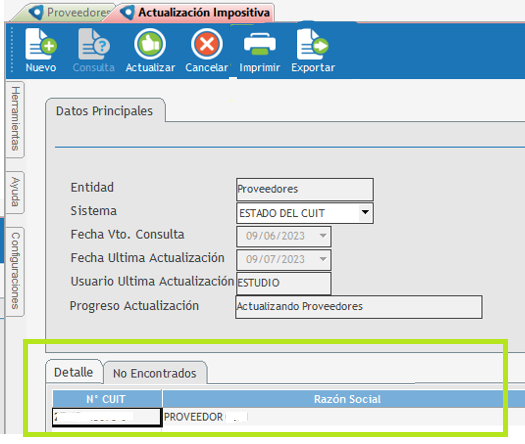Click the N° CUIT column header
This screenshot has height=444, width=525.
pyautogui.click(x=107, y=399)
